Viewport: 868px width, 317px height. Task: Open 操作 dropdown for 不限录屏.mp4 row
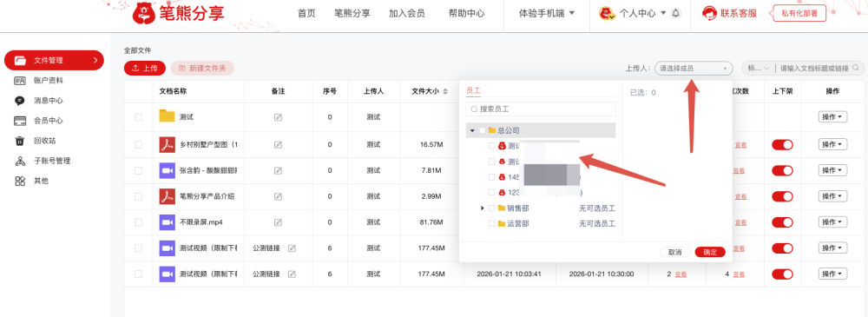point(832,222)
